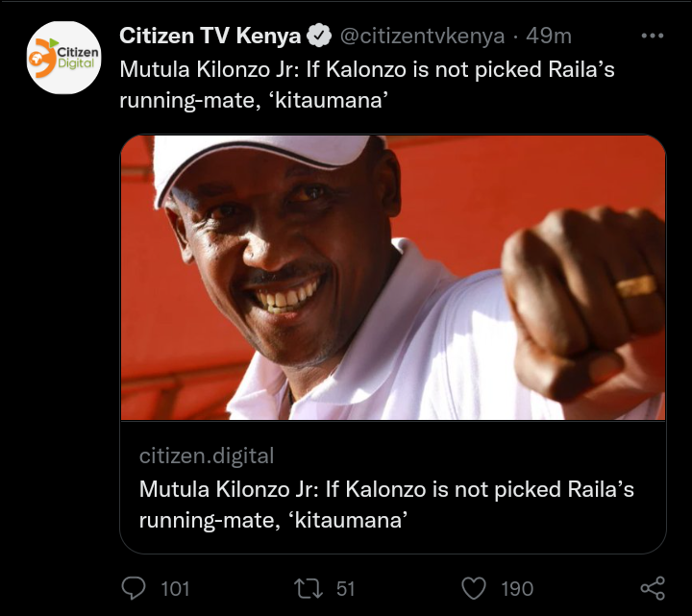View the 51 retweets count
Viewport: 692px width, 616px height.
click(x=346, y=589)
